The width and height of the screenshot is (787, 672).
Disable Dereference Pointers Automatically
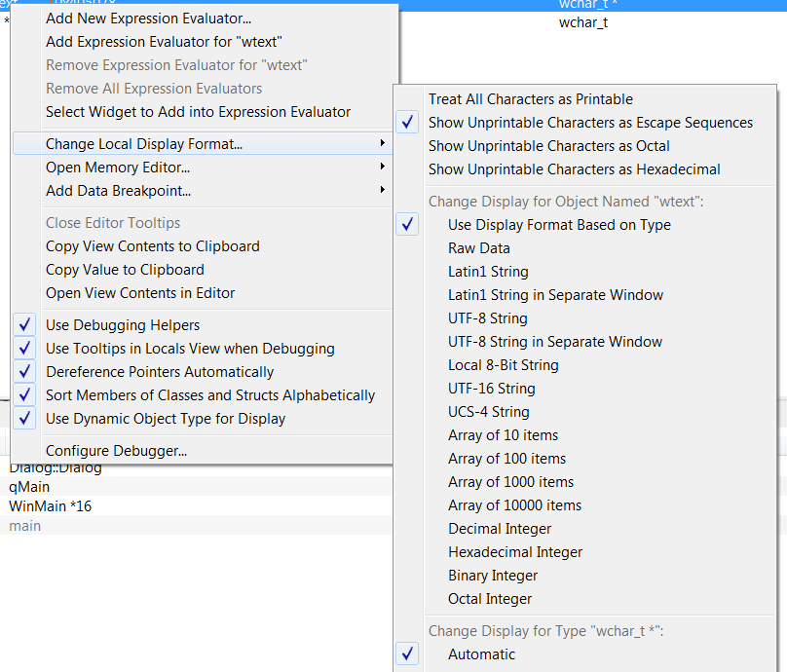click(160, 372)
